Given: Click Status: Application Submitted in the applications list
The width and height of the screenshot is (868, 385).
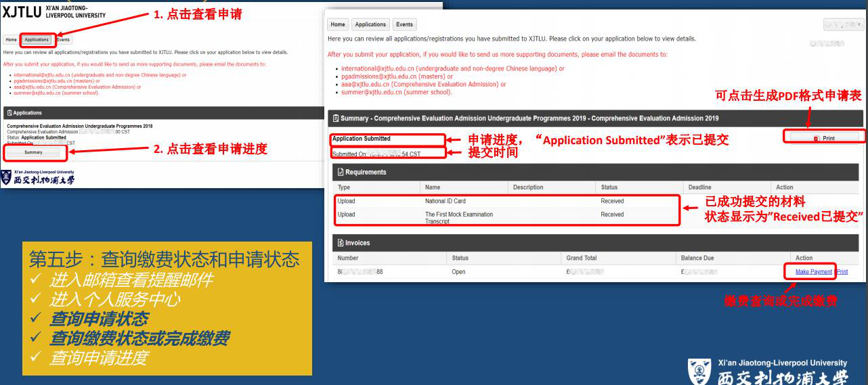Looking at the screenshot, I should tap(36, 137).
